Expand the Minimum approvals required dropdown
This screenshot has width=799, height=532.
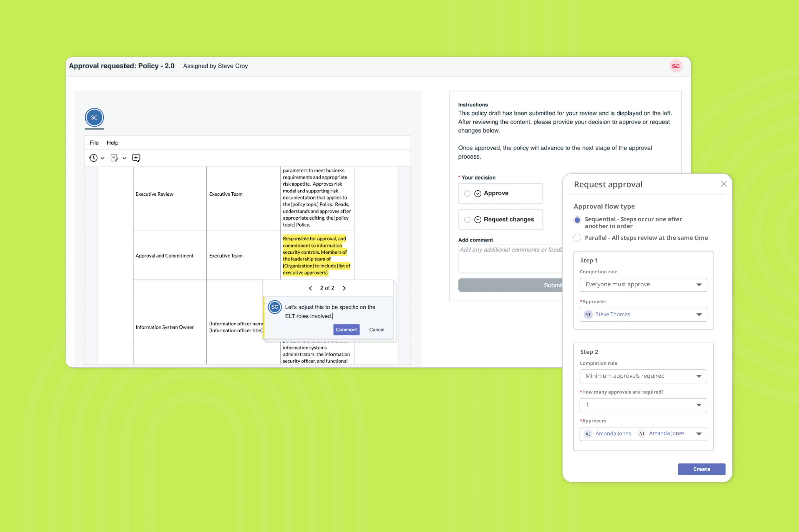(x=643, y=376)
